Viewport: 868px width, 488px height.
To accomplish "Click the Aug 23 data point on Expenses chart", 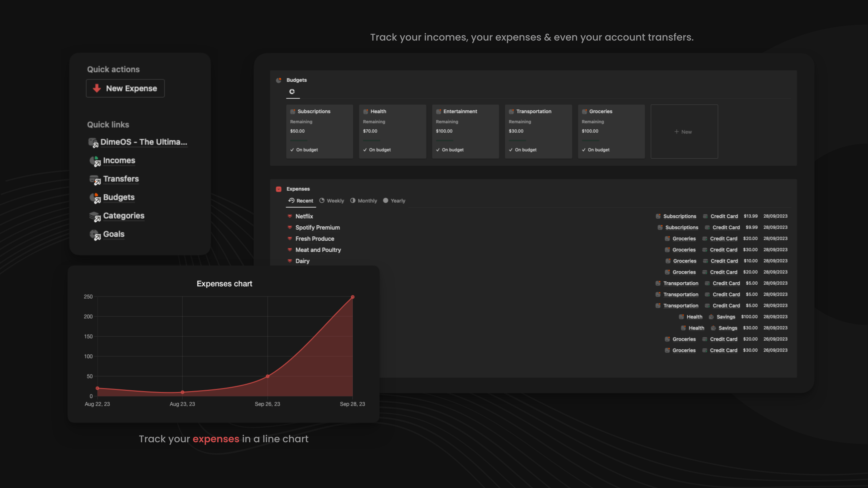I will click(182, 392).
